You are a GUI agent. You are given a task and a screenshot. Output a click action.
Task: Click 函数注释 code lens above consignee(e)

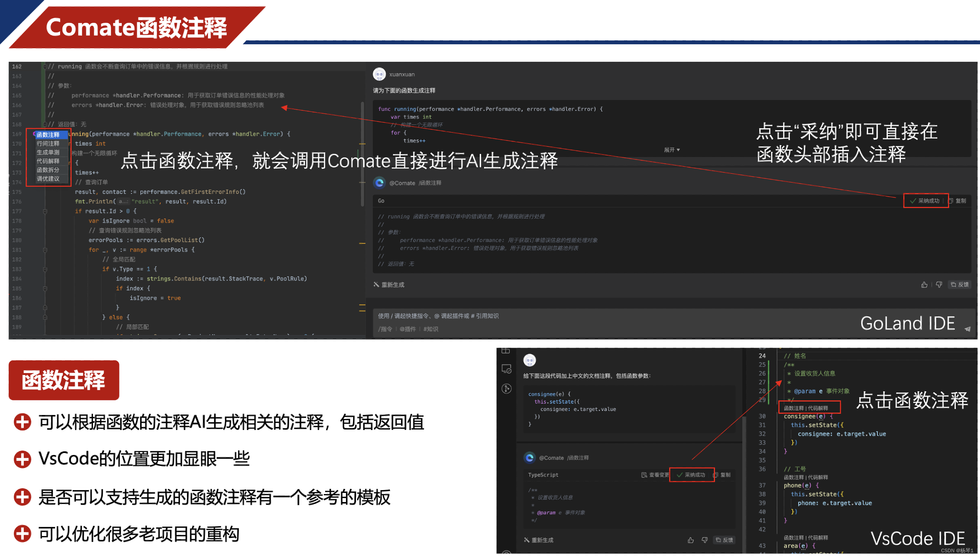point(794,408)
